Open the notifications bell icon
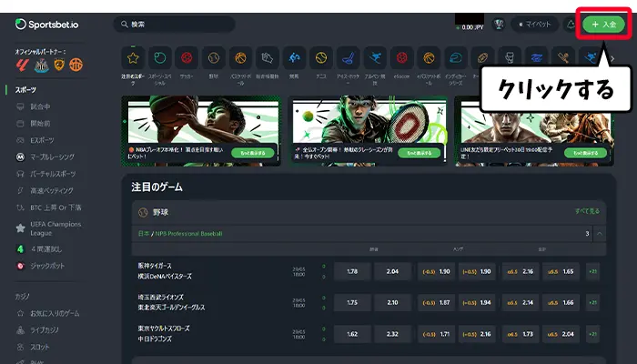 [571, 25]
